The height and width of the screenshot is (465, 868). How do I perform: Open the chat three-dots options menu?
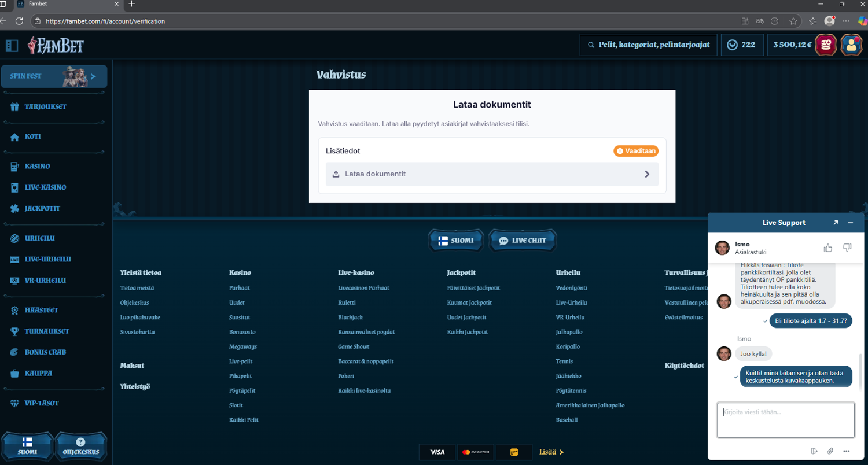846,451
